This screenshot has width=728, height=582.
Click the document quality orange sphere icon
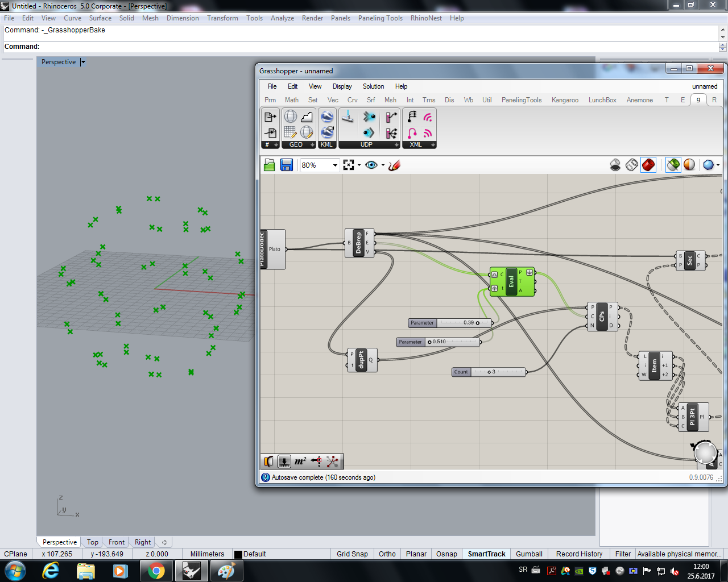689,165
